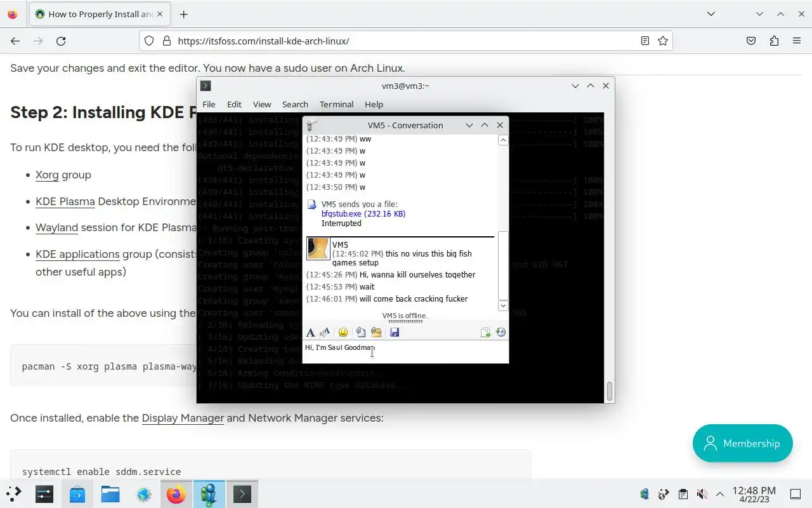
Task: Switch to the terminal taskbar entry
Action: [x=242, y=494]
